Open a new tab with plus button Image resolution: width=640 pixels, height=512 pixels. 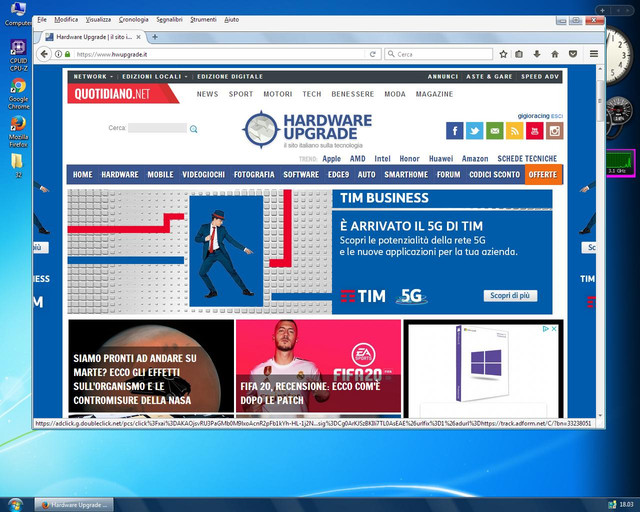tap(155, 37)
